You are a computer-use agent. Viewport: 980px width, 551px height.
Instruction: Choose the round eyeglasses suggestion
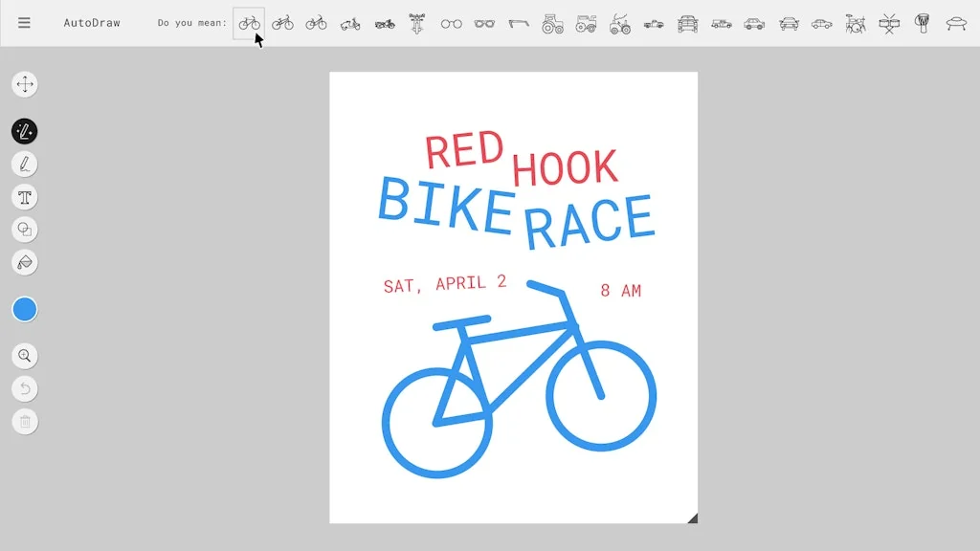451,23
